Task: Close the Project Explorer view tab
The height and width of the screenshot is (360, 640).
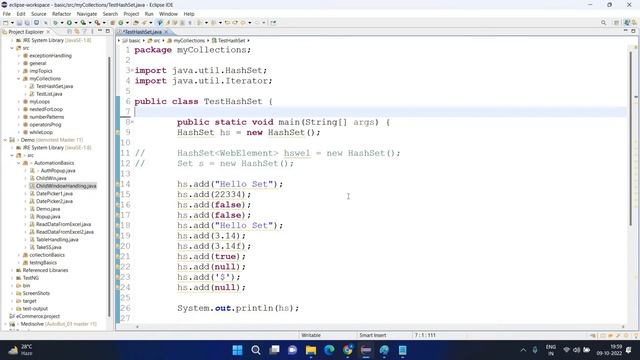Action: click(48, 32)
